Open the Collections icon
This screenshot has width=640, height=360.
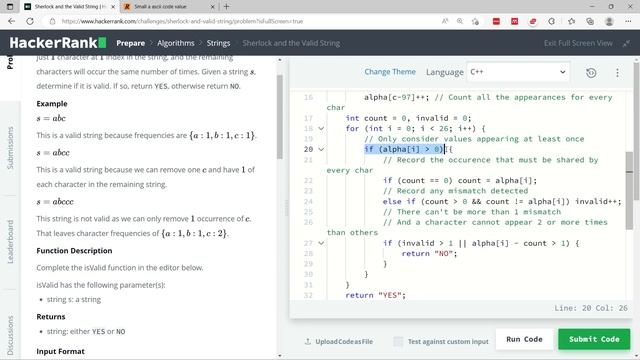(590, 21)
